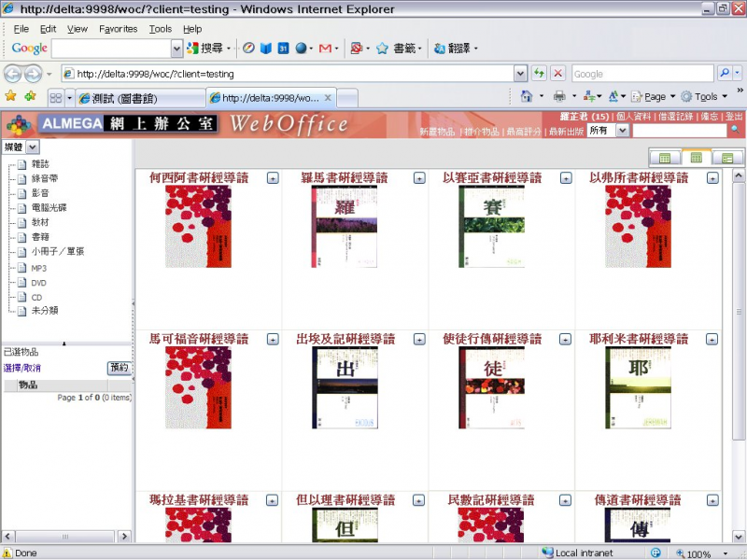Open the Edit menu
This screenshot has width=747, height=560.
tap(49, 29)
